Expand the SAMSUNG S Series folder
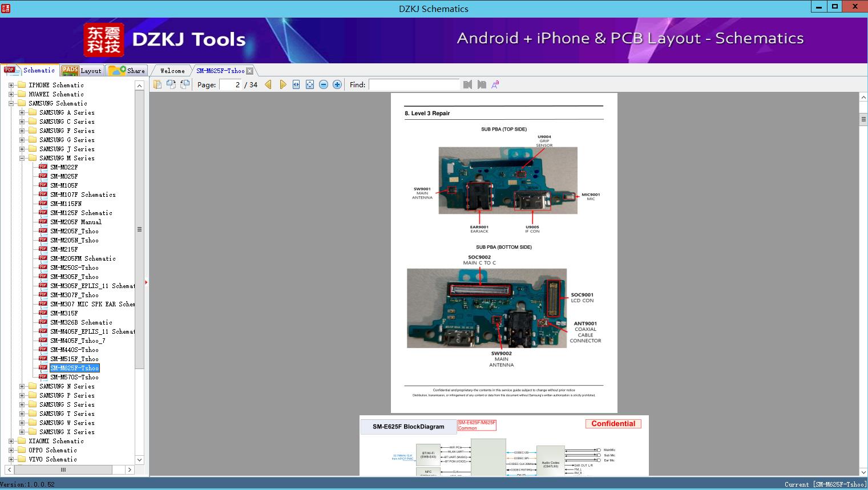The image size is (868, 490). pos(22,404)
